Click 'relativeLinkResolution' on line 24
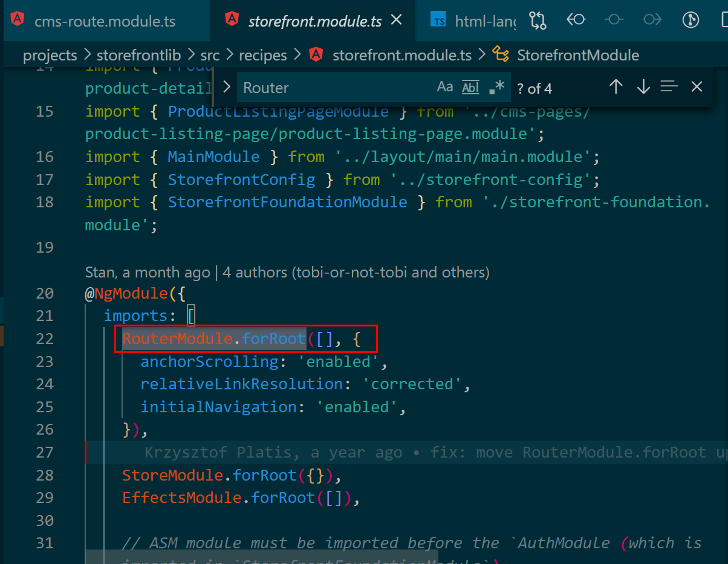Image resolution: width=728 pixels, height=564 pixels. [242, 384]
